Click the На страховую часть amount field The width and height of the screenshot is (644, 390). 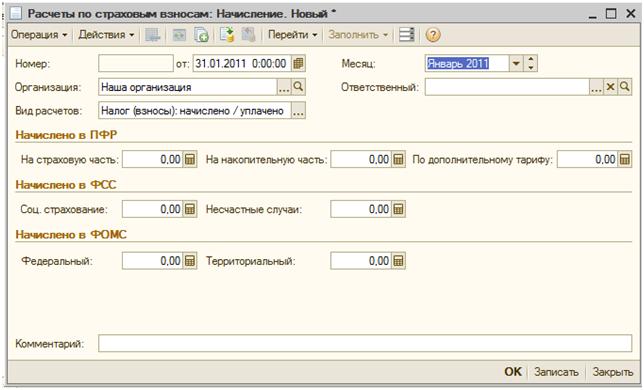pos(152,159)
